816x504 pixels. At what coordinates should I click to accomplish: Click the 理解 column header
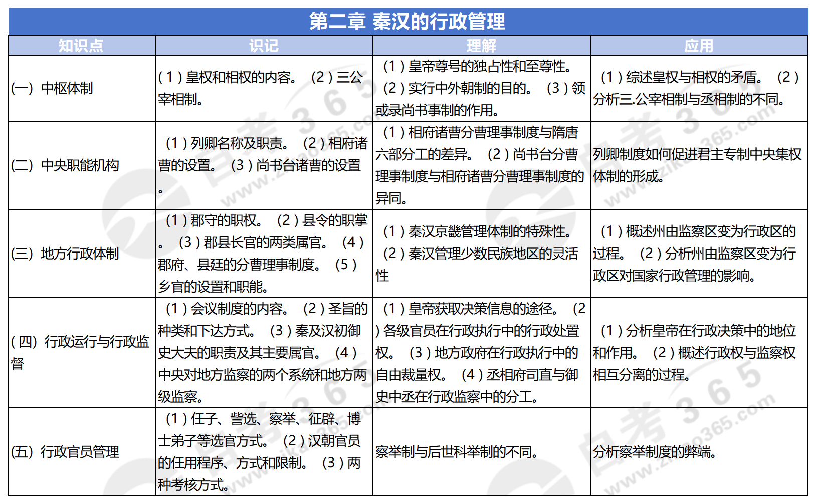point(481,46)
